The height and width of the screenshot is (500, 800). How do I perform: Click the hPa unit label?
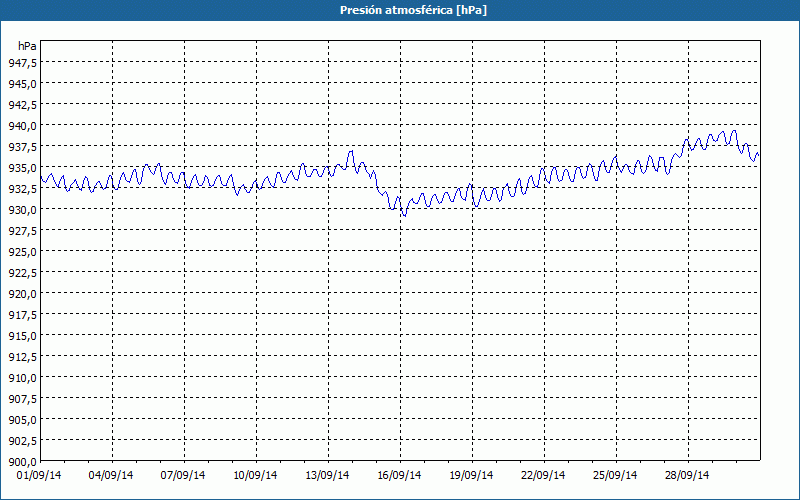(x=27, y=46)
